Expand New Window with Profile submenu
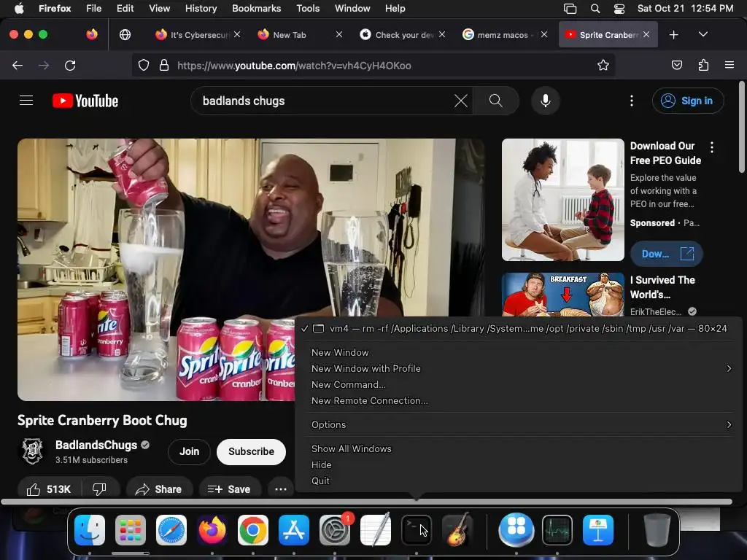The height and width of the screenshot is (560, 747). (519, 368)
